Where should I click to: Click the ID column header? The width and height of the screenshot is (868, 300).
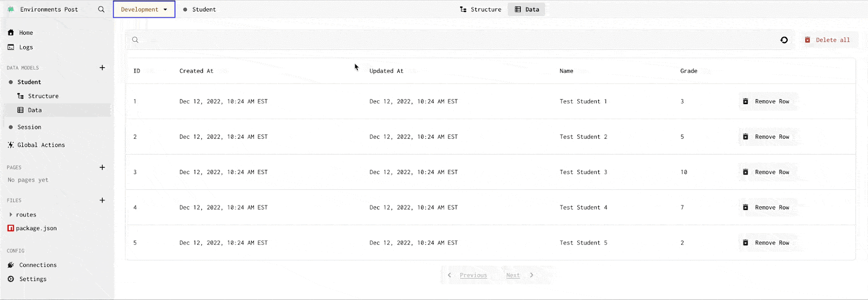coord(137,71)
